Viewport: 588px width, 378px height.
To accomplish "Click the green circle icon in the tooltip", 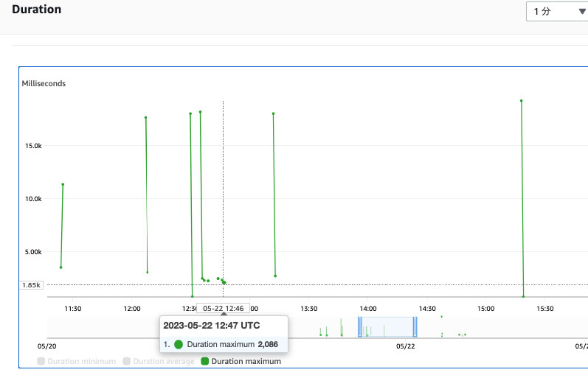I will coord(179,344).
